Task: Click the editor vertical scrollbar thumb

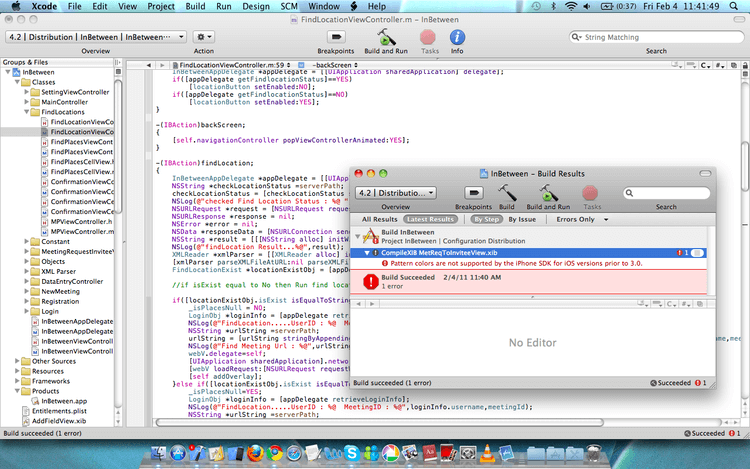Action: [745, 165]
